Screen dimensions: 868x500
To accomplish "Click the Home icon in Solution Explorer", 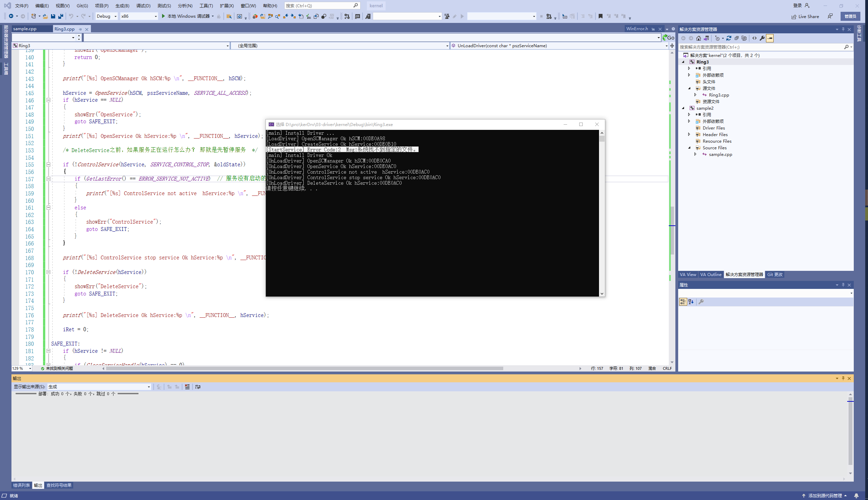I will coord(699,38).
